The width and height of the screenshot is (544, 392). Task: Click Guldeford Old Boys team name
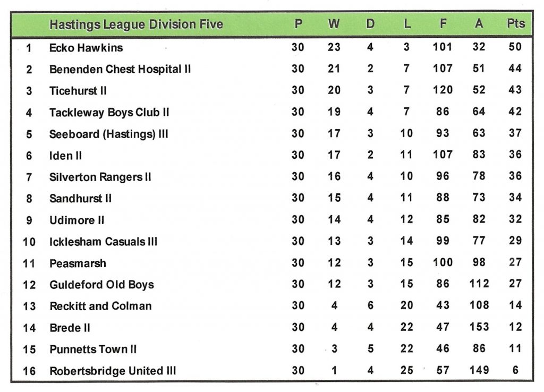(x=101, y=285)
